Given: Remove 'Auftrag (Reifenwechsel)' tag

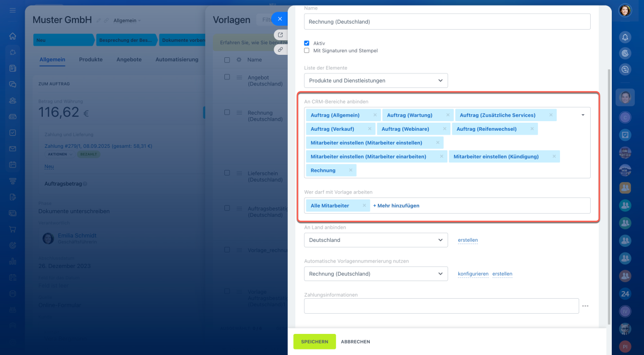Looking at the screenshot, I should coord(532,129).
